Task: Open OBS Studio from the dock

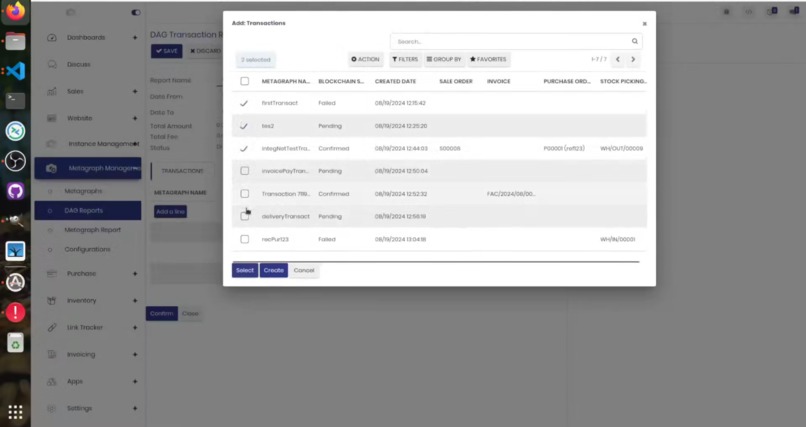Action: (x=15, y=161)
